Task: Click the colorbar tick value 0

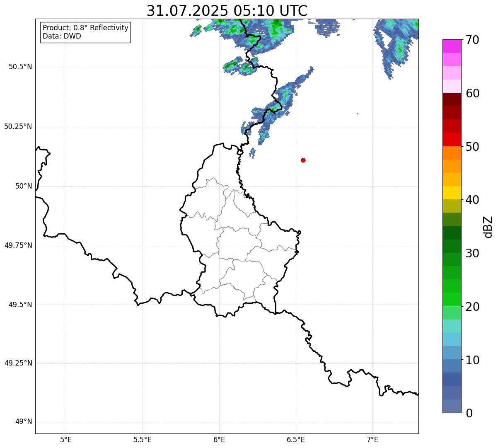Action: [469, 413]
